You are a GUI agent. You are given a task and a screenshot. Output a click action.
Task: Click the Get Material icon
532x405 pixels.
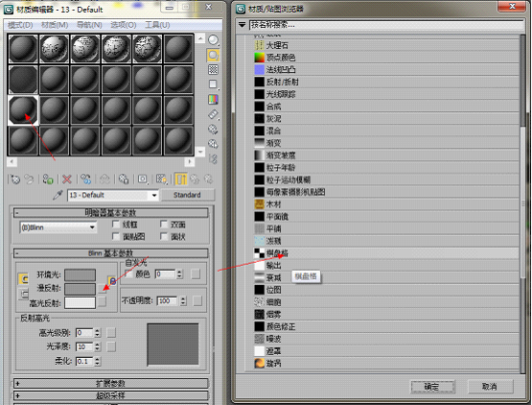tap(15, 179)
